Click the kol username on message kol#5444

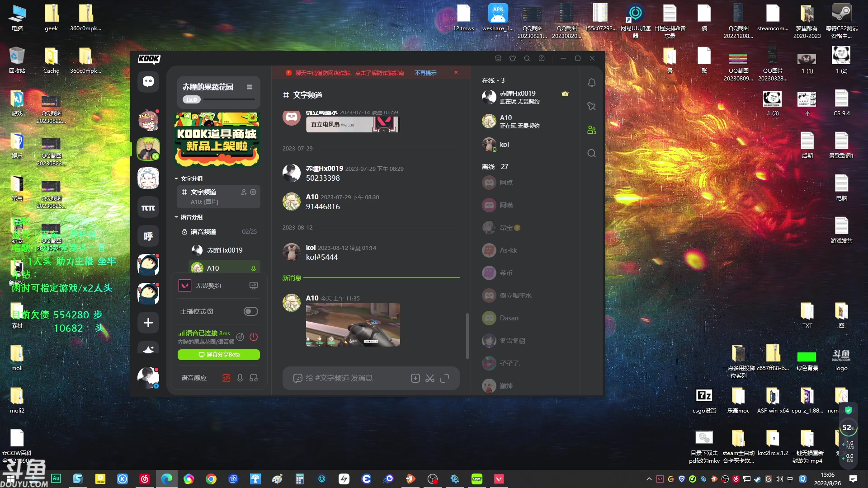(311, 248)
